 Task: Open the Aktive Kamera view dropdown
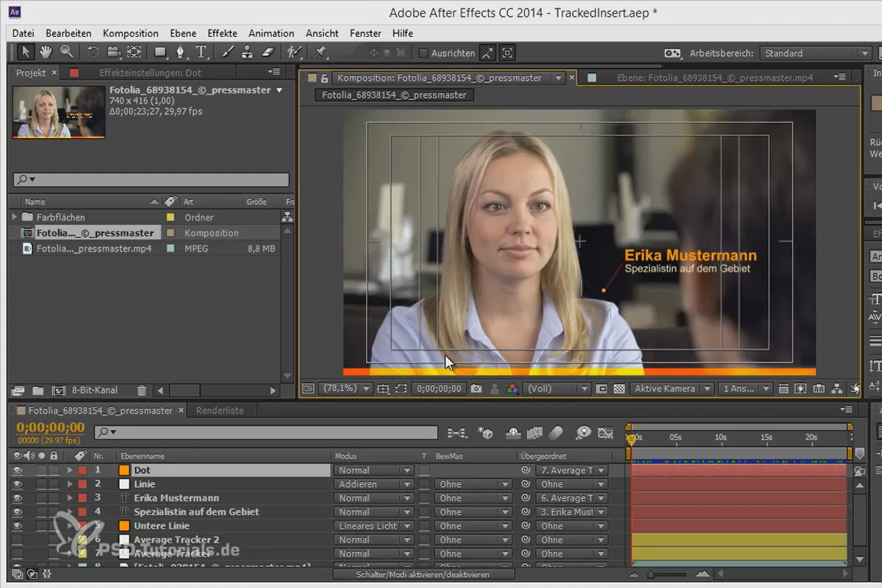click(672, 389)
